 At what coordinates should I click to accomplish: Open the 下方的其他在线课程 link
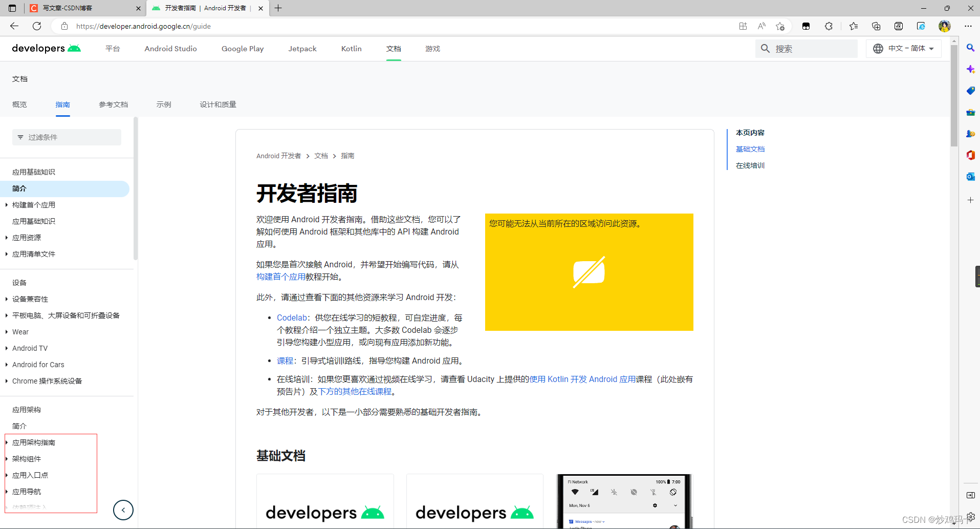355,392
